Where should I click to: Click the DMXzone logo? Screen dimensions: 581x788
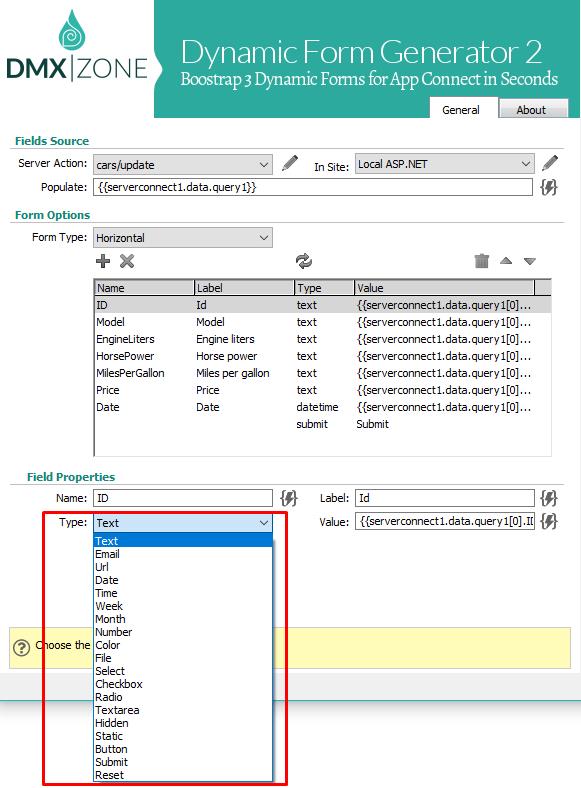point(77,48)
